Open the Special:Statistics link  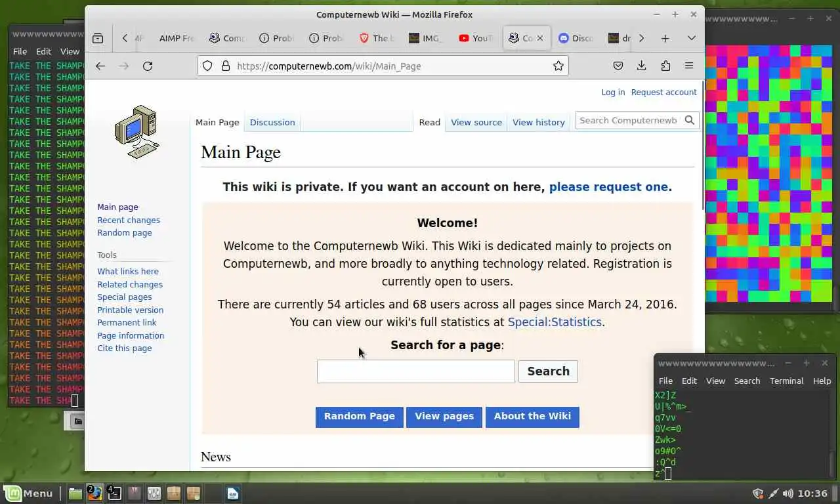tap(555, 322)
